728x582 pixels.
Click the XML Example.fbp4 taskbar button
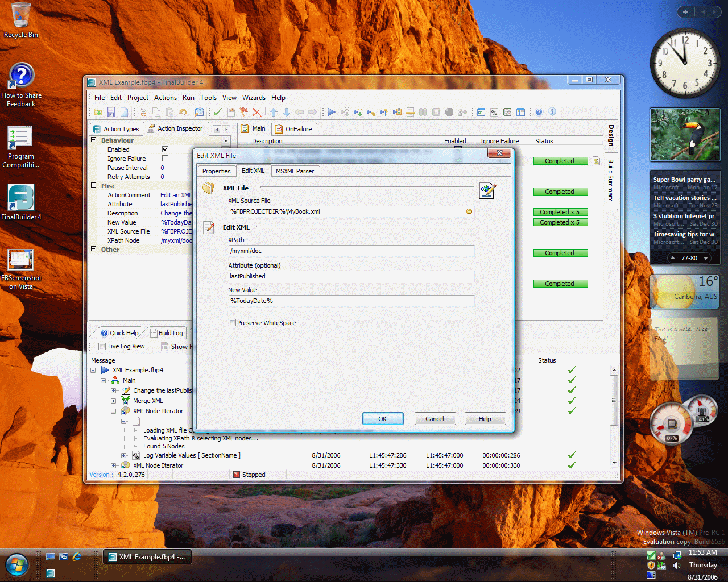click(x=147, y=557)
